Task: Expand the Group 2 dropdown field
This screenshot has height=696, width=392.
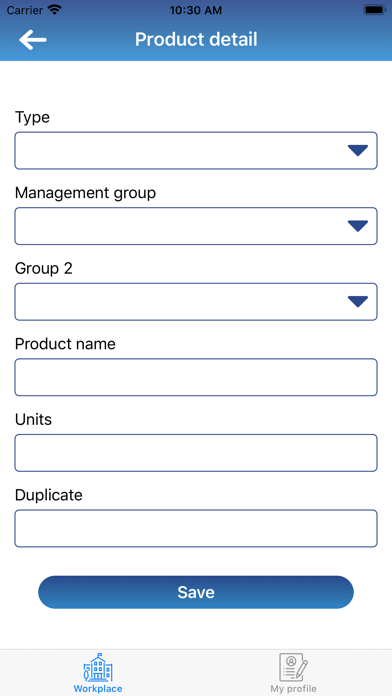Action: [196, 302]
